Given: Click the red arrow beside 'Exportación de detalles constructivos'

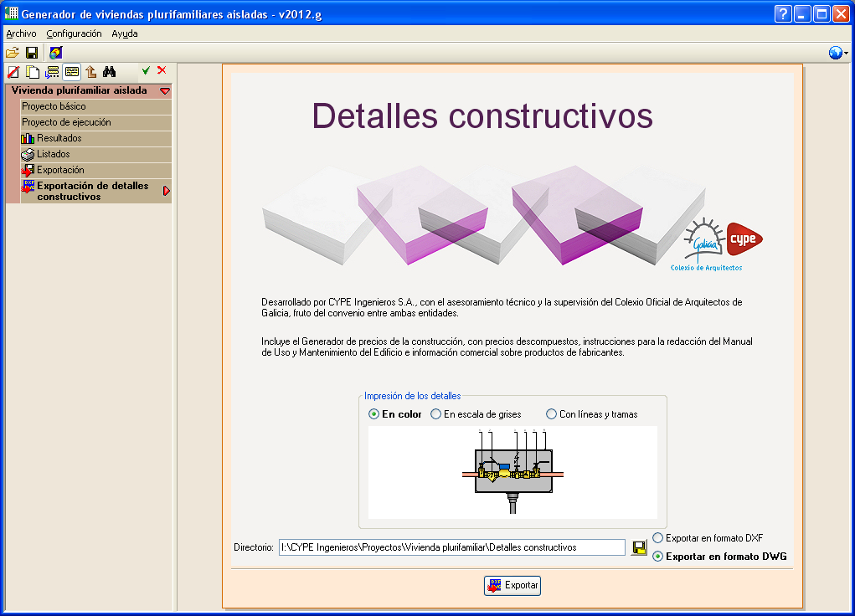Looking at the screenshot, I should (167, 191).
